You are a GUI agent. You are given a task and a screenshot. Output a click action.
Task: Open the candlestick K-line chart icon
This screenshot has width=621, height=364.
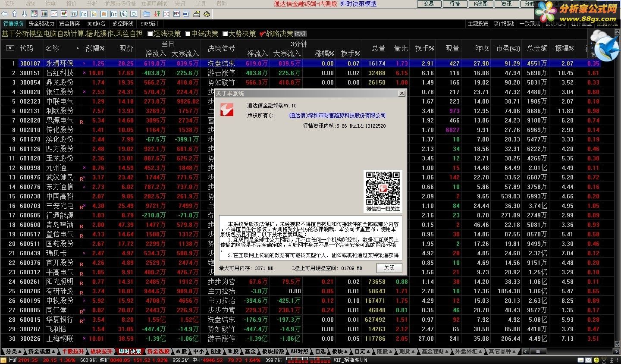click(64, 14)
